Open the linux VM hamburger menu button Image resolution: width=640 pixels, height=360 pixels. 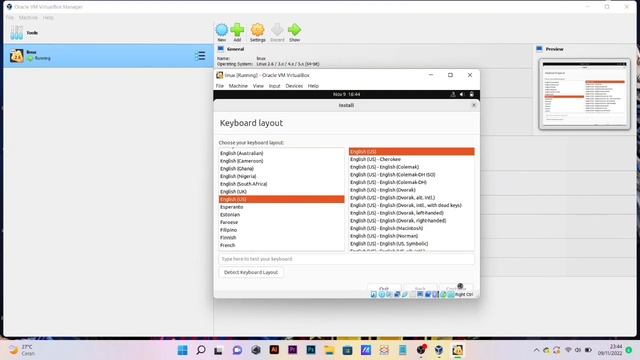pos(200,56)
